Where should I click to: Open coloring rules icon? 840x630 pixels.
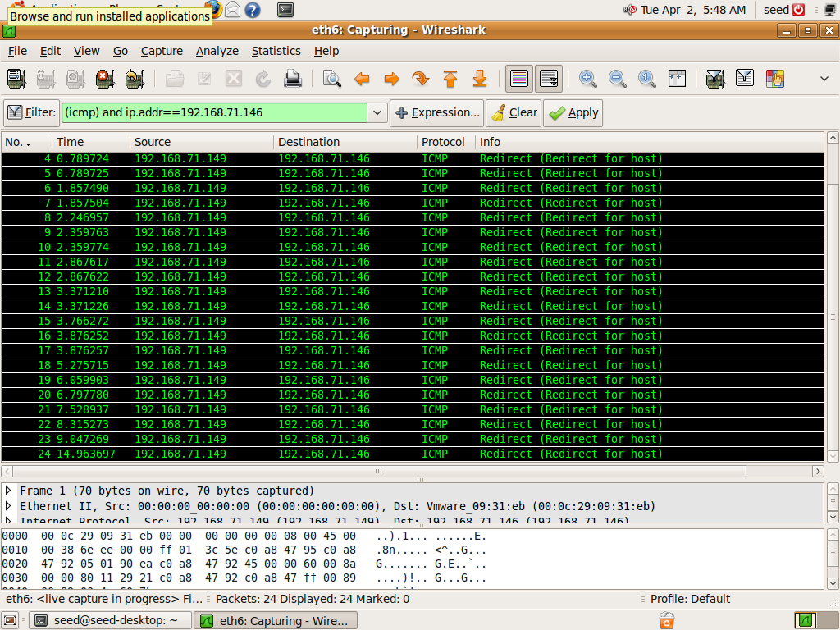774,79
